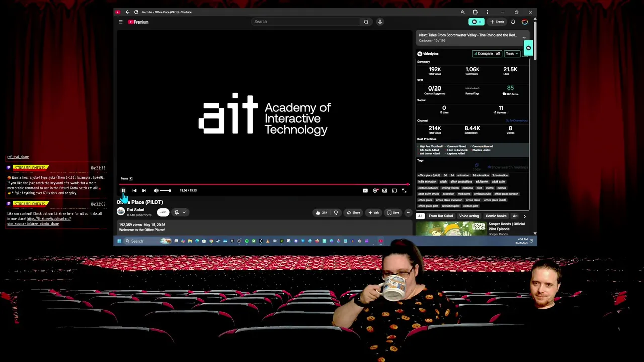Screen dimensions: 644x362
Task: Adjust the video volume slider
Action: [x=166, y=190]
